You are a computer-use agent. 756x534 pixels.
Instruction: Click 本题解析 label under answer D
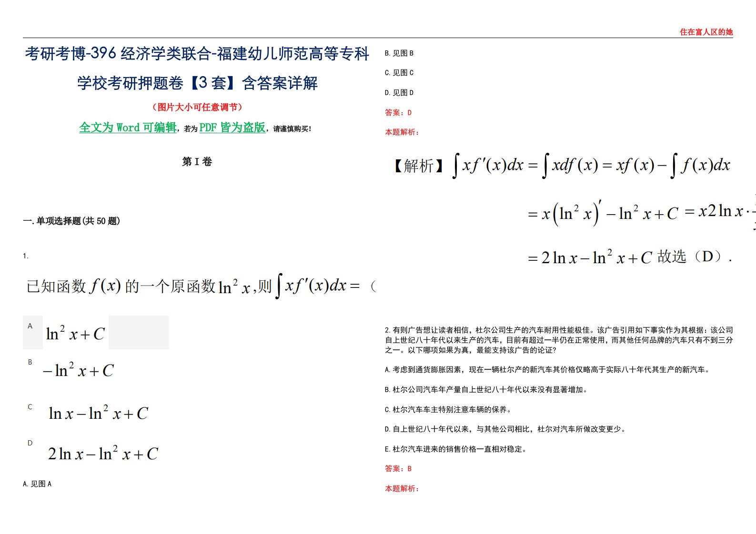point(402,132)
